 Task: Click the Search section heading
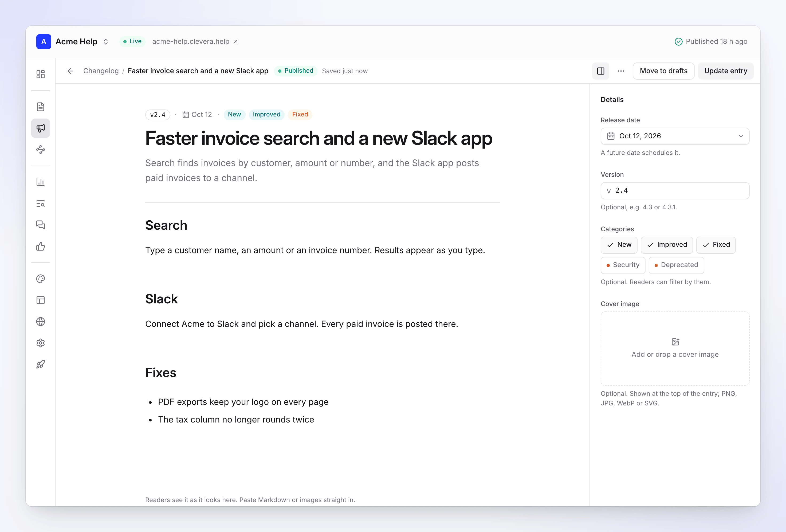(x=166, y=225)
